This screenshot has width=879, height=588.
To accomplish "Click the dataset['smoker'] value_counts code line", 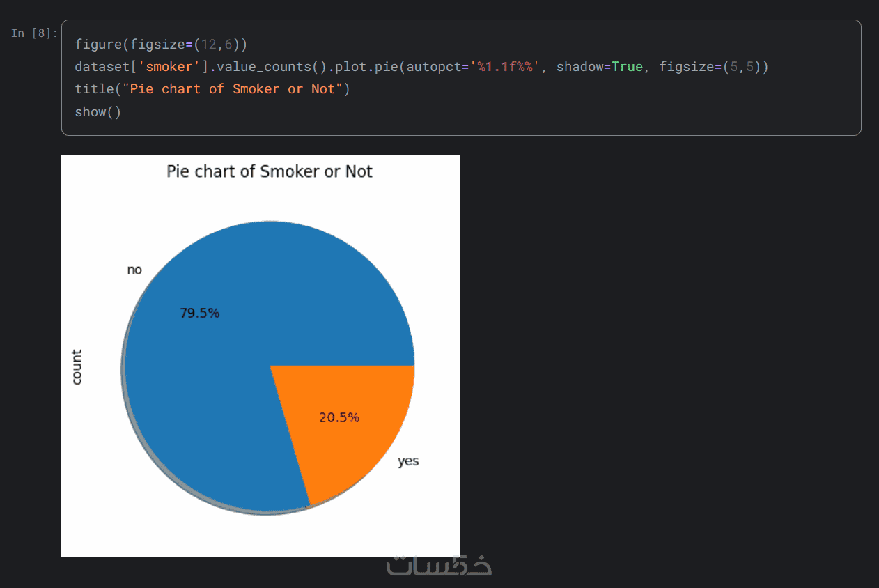I will click(421, 67).
